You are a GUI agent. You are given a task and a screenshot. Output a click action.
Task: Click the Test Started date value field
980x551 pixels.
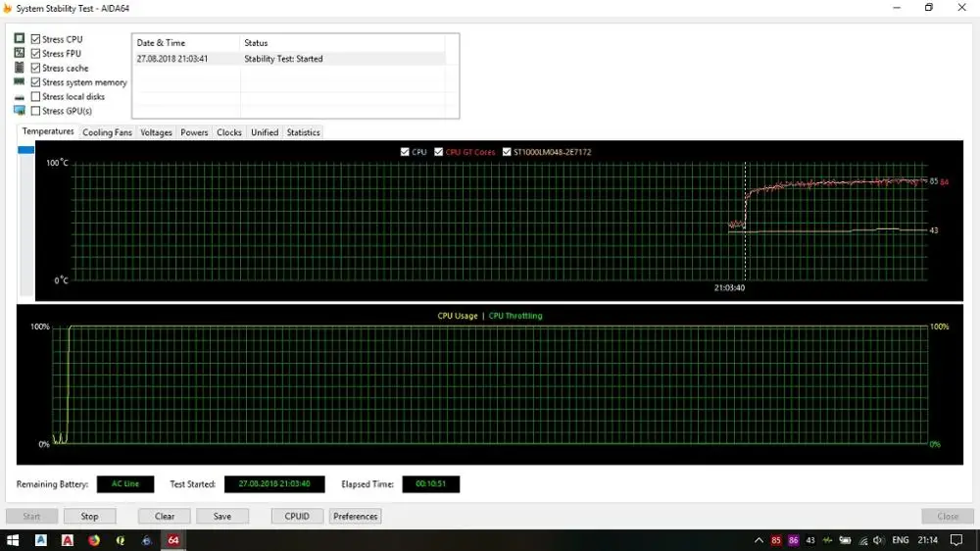pos(274,483)
